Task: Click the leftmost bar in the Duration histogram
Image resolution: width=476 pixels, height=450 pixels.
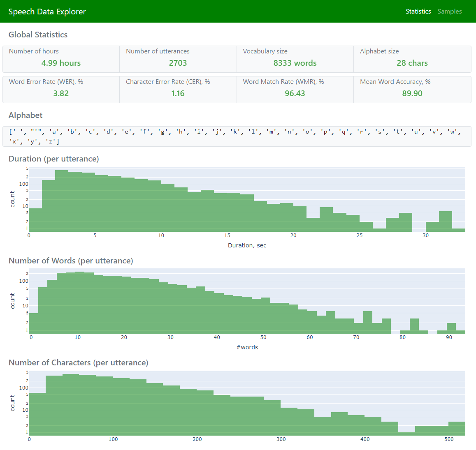Action: pos(35,220)
